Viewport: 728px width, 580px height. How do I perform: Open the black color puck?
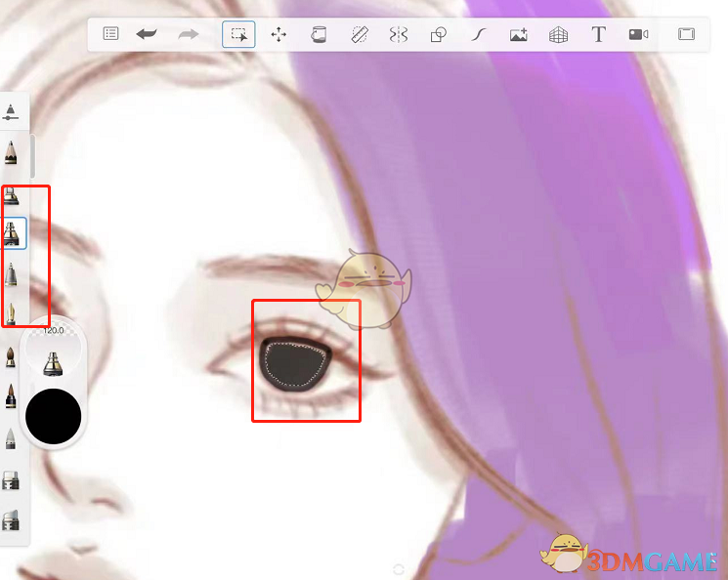point(54,416)
